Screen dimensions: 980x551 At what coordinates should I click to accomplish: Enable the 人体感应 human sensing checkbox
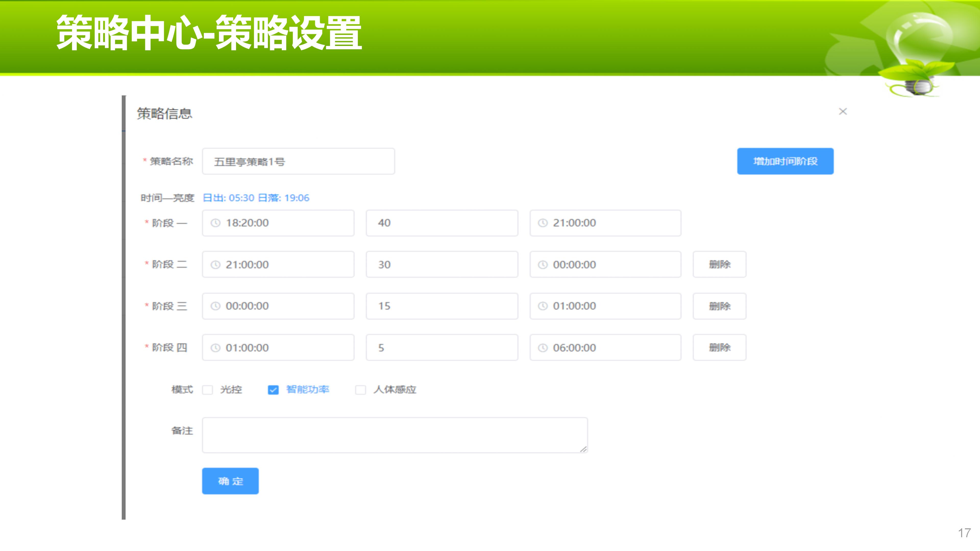[x=360, y=390]
